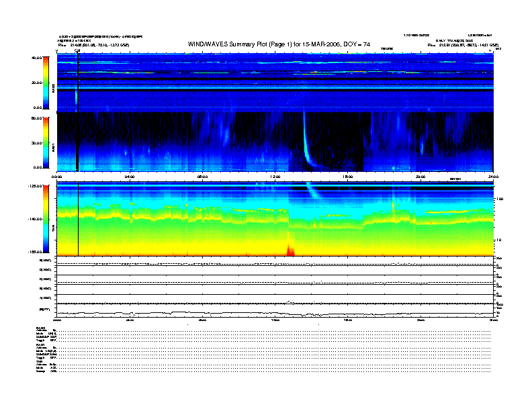The width and height of the screenshot is (532, 411).
Task: Click the WIND/WAVES Summary Plot title
Action: tap(279, 44)
